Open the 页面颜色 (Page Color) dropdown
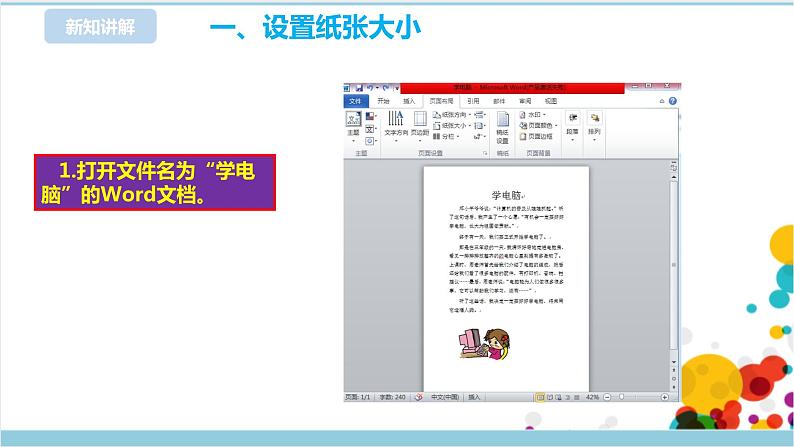Viewport: 794px width, 447px height. tap(538, 126)
